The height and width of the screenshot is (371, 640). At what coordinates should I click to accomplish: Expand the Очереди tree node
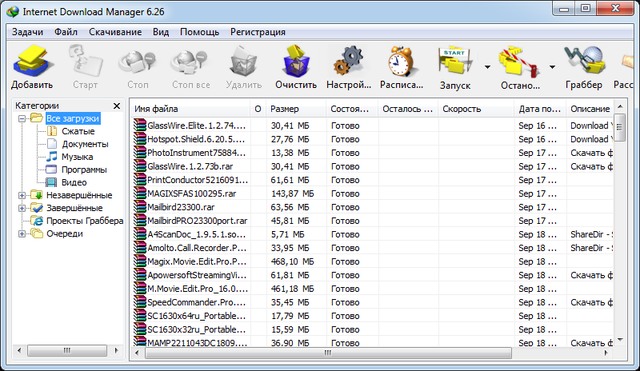[22, 234]
